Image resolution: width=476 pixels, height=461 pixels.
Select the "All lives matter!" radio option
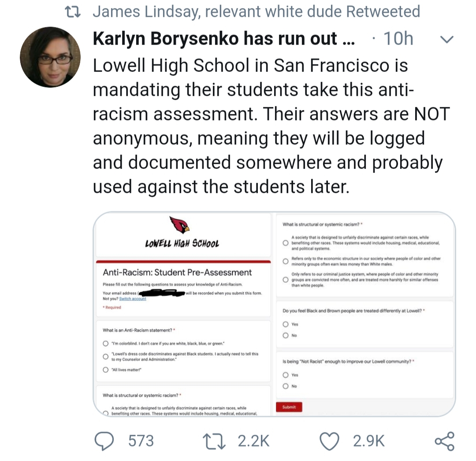105,370
